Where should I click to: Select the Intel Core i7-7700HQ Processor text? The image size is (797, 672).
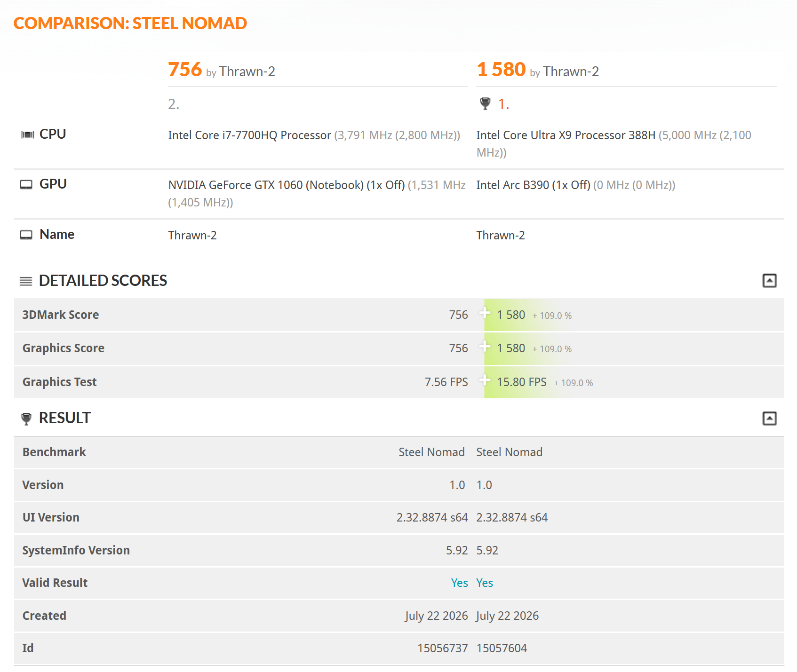tap(249, 135)
